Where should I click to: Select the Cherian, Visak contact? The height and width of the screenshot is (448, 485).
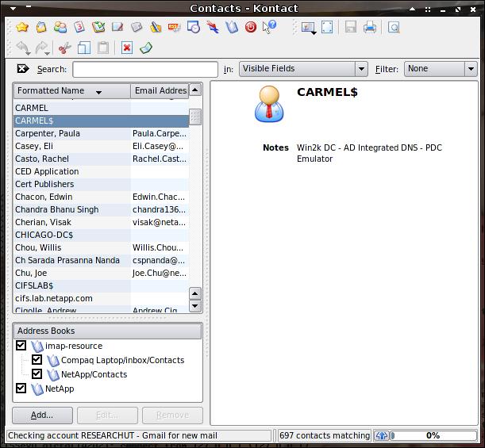[x=101, y=222]
